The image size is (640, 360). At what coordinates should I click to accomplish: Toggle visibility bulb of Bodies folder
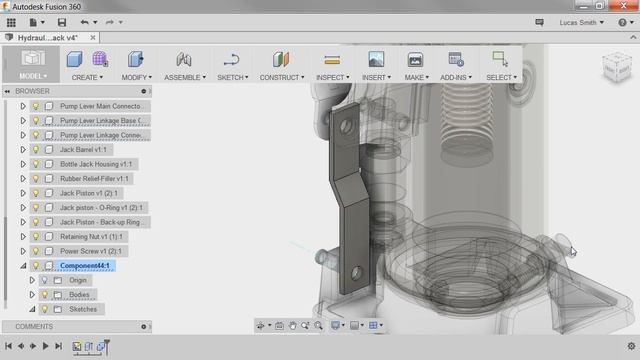[45, 295]
